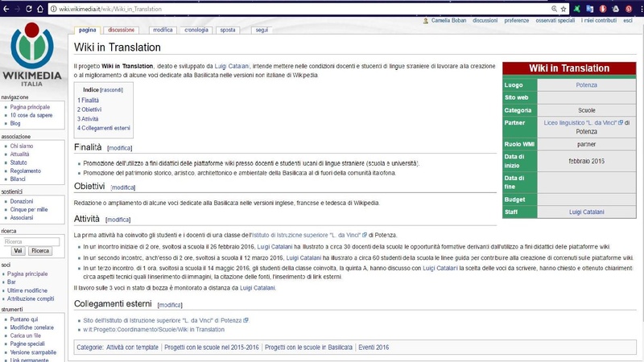Open w:it:Progetto:Coordinamento/Scuole/Wiki in Translation link
The width and height of the screenshot is (644, 362).
click(x=154, y=330)
